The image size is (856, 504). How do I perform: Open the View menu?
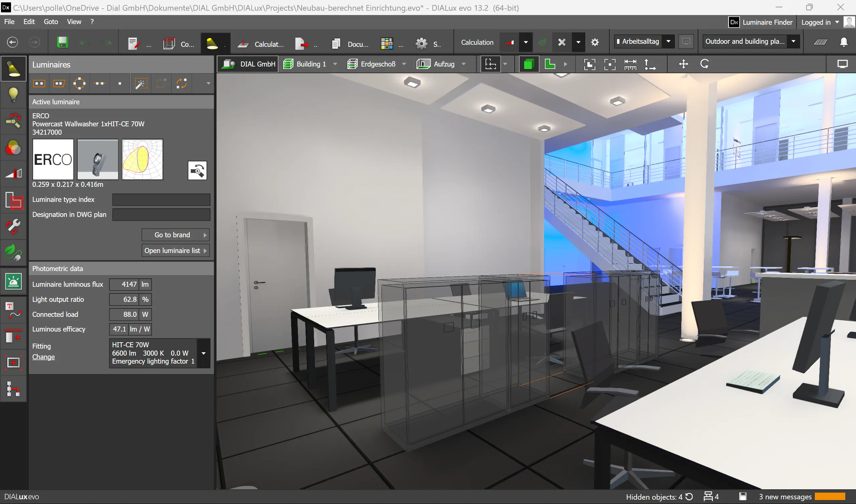click(74, 22)
